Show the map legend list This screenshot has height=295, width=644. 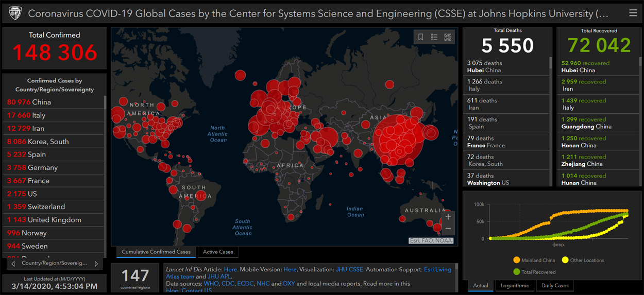(434, 37)
